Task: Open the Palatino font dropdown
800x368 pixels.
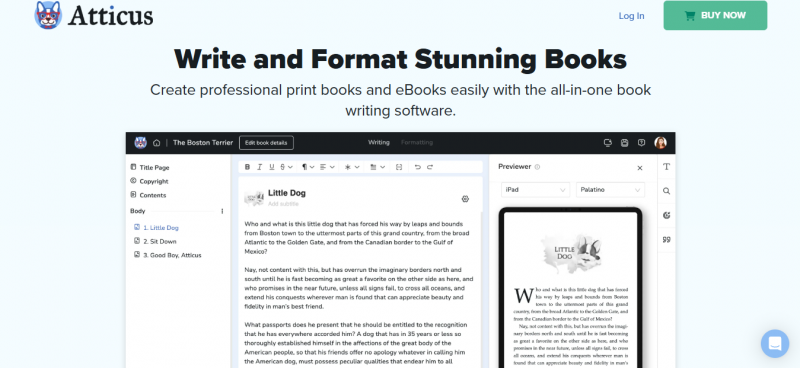Action: pos(610,190)
